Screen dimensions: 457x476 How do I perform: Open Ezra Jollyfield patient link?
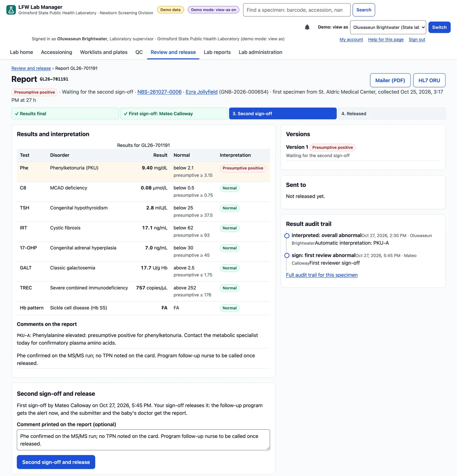[x=201, y=92]
